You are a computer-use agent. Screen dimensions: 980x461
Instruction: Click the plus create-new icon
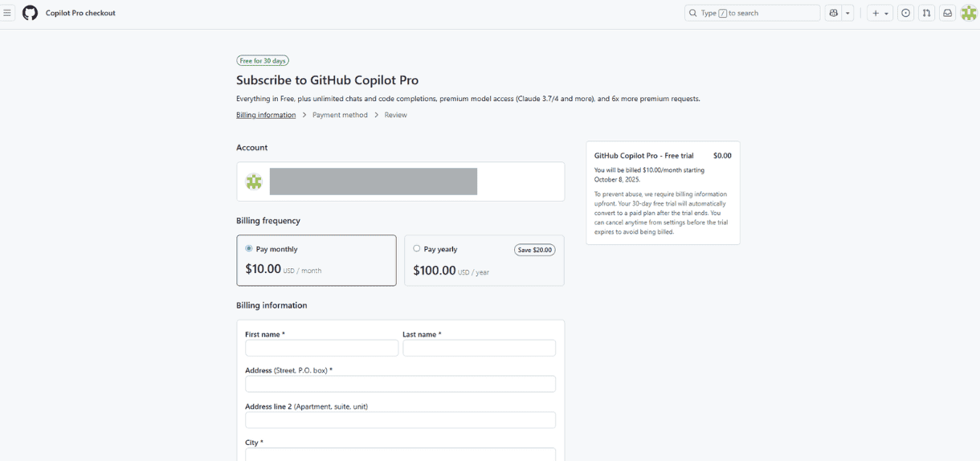[876, 13]
